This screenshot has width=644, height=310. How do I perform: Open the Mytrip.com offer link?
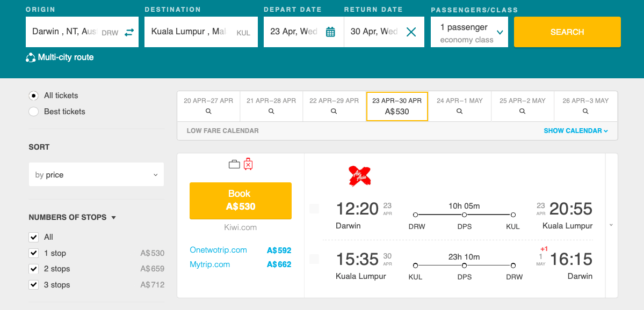click(x=209, y=264)
